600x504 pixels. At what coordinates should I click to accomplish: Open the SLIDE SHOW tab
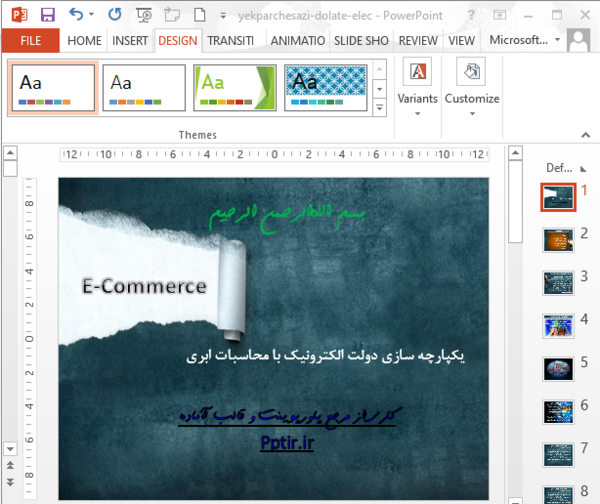coord(361,41)
